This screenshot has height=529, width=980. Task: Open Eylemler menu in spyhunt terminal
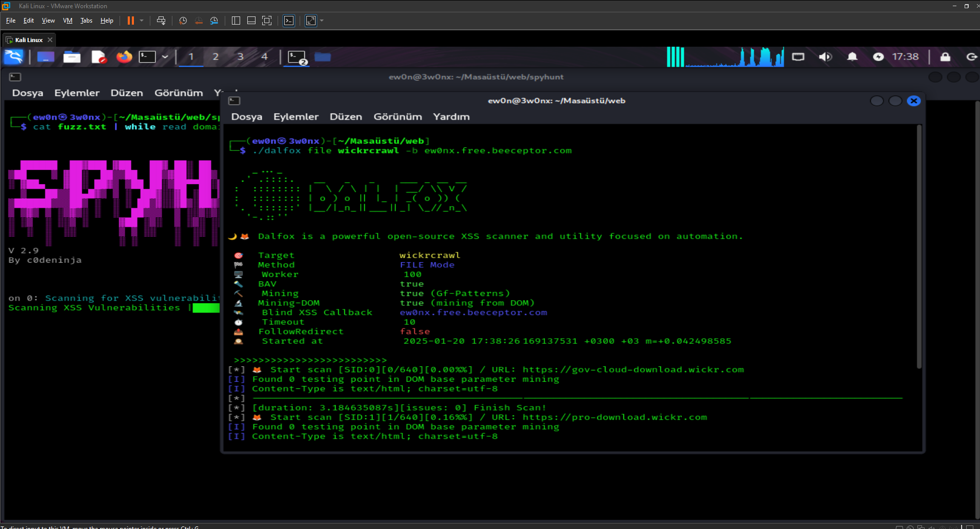pos(77,93)
